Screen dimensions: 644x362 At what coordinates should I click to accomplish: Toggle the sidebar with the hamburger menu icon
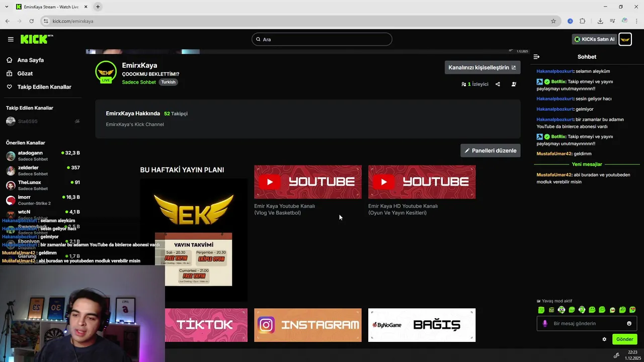click(11, 39)
